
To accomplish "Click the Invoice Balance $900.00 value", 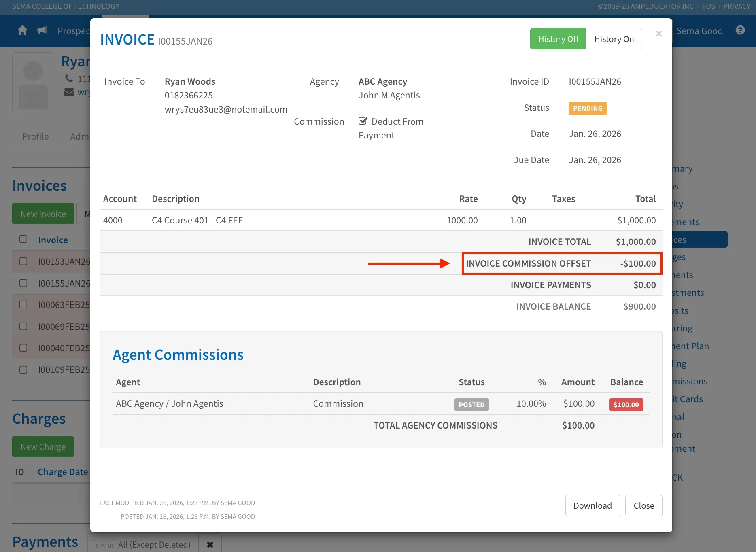I will pyautogui.click(x=639, y=306).
